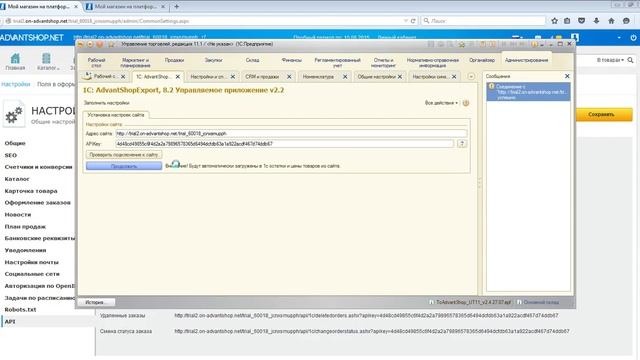Select Общие in settings sidebar

pyautogui.click(x=15, y=143)
